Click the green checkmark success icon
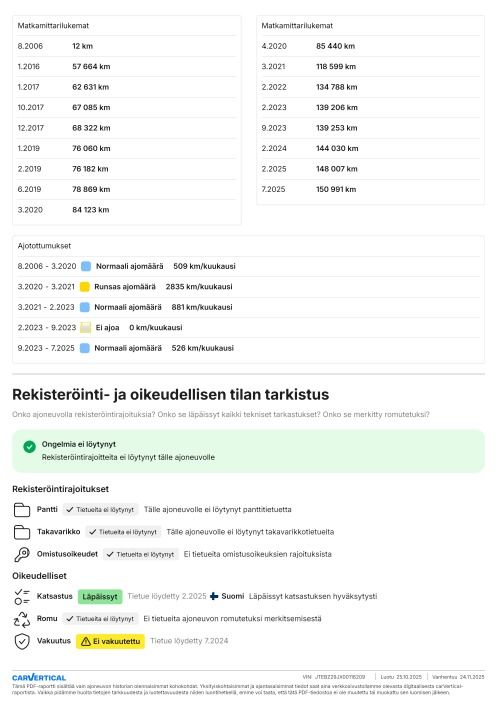 [x=29, y=446]
